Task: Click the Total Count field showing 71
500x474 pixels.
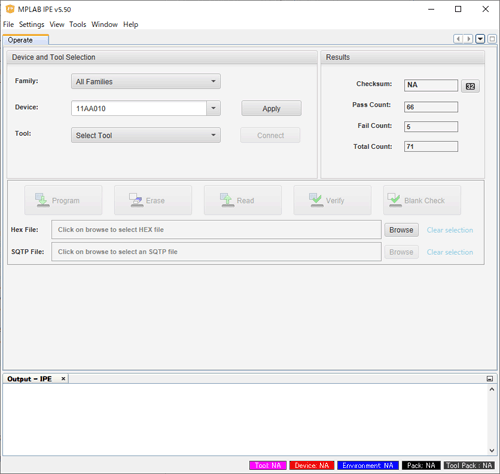Action: pos(431,146)
